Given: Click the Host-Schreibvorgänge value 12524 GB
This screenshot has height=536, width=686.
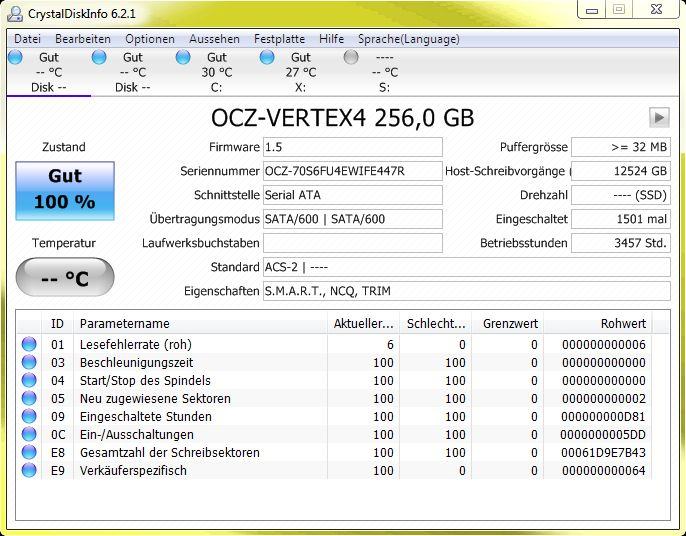Looking at the screenshot, I should pyautogui.click(x=621, y=171).
